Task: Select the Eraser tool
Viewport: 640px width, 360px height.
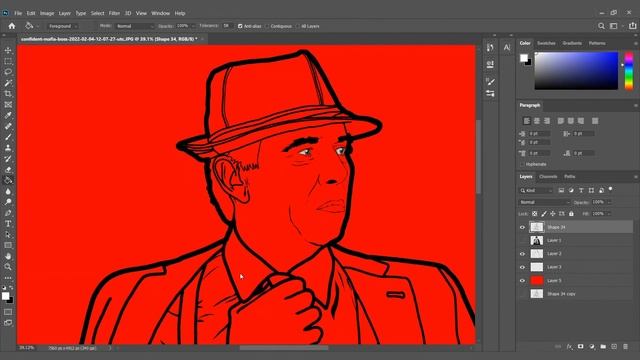Action: tap(8, 169)
